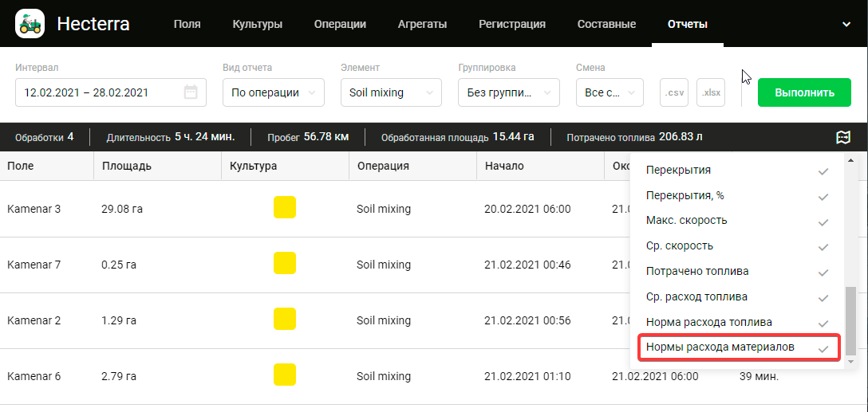Open the calendar icon in interval field
868x412 pixels.
click(191, 92)
